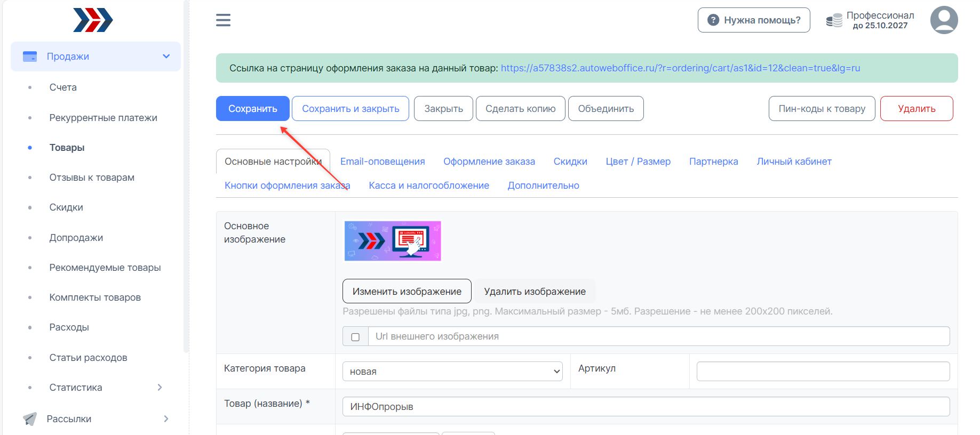This screenshot has width=980, height=435.
Task: Click the product main image thumbnail
Action: point(393,241)
